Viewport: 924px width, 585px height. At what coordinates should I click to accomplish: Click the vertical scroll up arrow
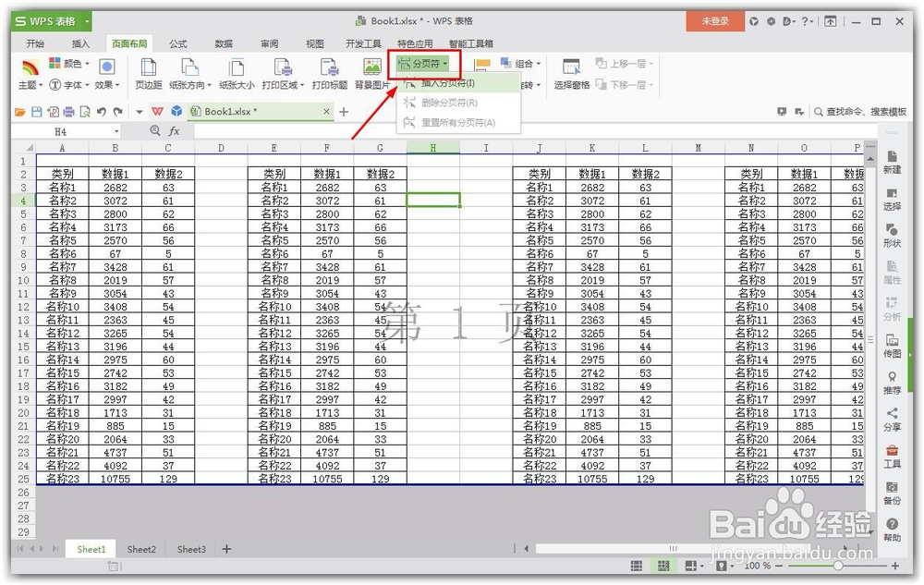[x=870, y=160]
